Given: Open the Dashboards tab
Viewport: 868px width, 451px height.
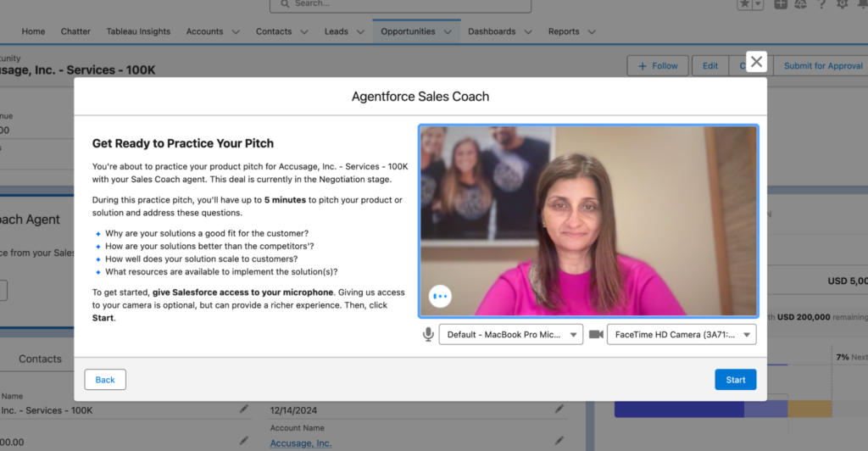Looking at the screenshot, I should [492, 31].
